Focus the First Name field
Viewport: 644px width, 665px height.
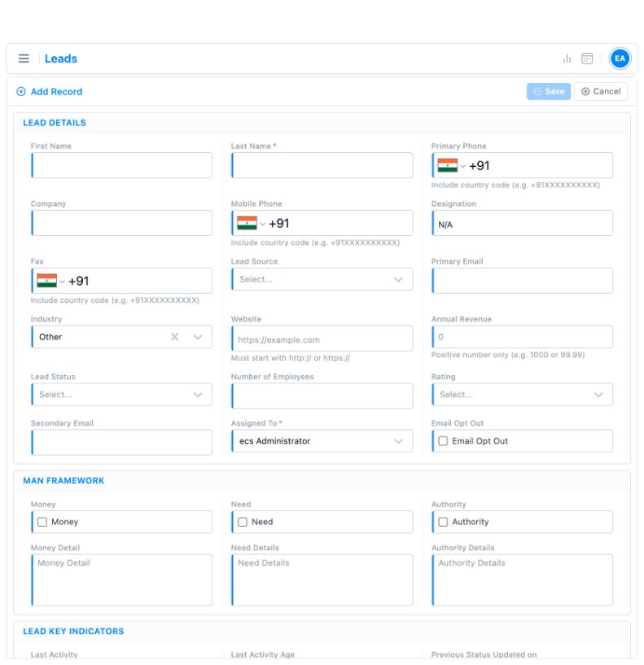coord(122,165)
